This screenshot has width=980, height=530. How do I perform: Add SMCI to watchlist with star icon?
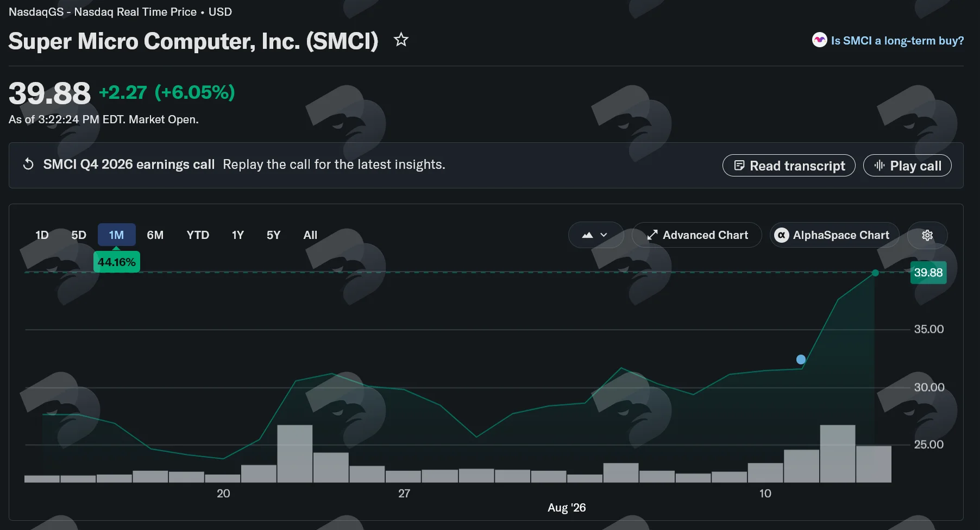[401, 40]
